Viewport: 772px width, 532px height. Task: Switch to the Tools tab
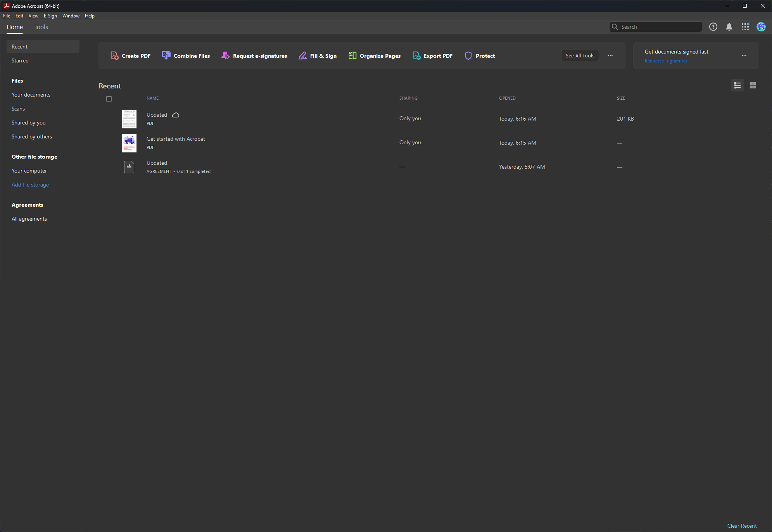41,27
